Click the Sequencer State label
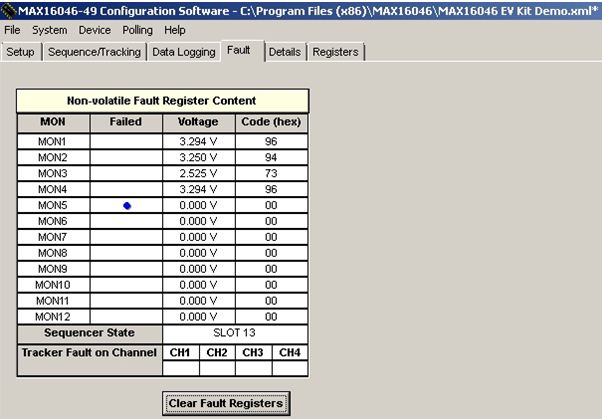Image resolution: width=602 pixels, height=419 pixels. (x=89, y=333)
